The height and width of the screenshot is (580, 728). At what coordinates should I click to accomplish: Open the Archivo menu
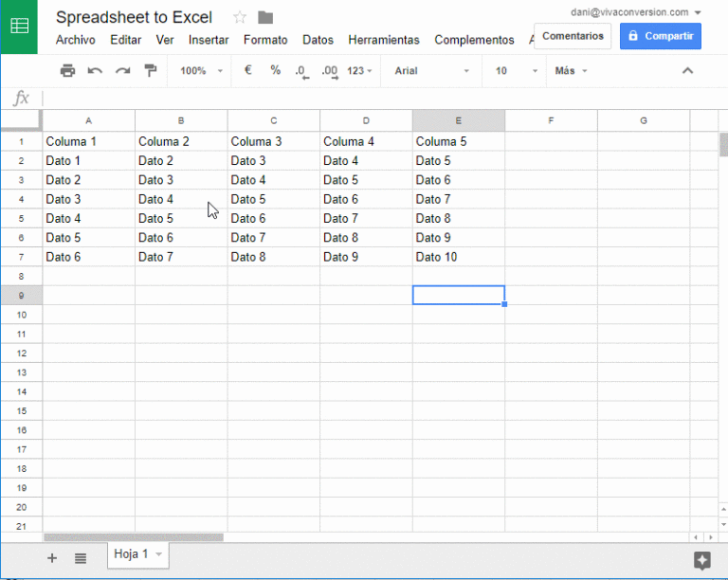(75, 40)
